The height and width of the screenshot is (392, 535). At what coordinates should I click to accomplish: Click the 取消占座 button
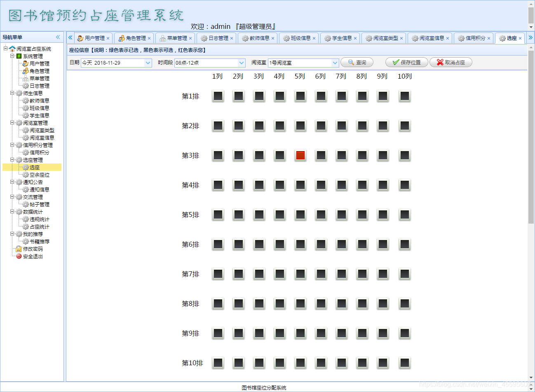[x=451, y=63]
